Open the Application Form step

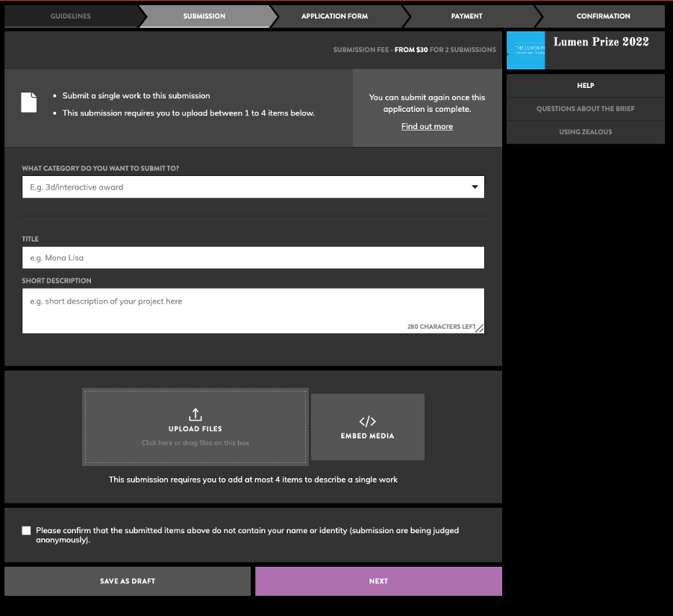334,16
